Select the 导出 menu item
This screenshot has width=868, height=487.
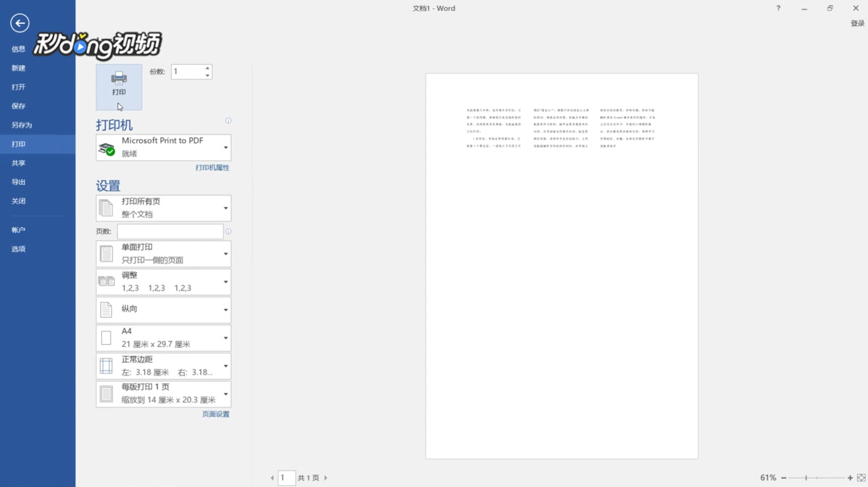pos(37,182)
